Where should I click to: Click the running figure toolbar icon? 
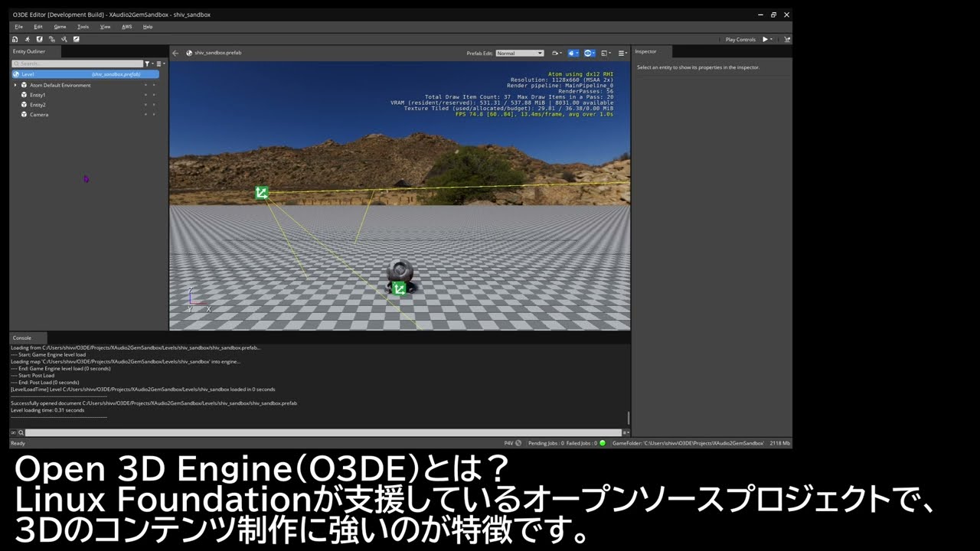point(28,39)
